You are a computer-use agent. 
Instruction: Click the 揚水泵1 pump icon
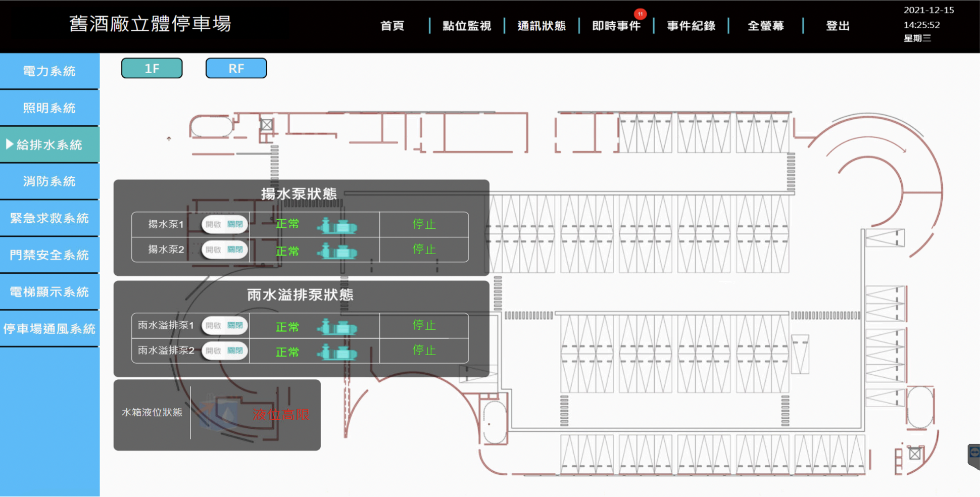[337, 225]
